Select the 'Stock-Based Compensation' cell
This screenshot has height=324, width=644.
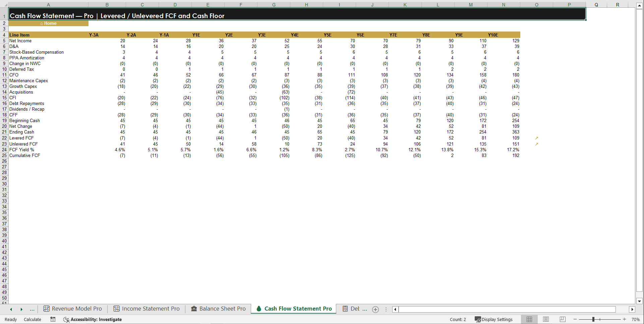[x=48, y=52]
